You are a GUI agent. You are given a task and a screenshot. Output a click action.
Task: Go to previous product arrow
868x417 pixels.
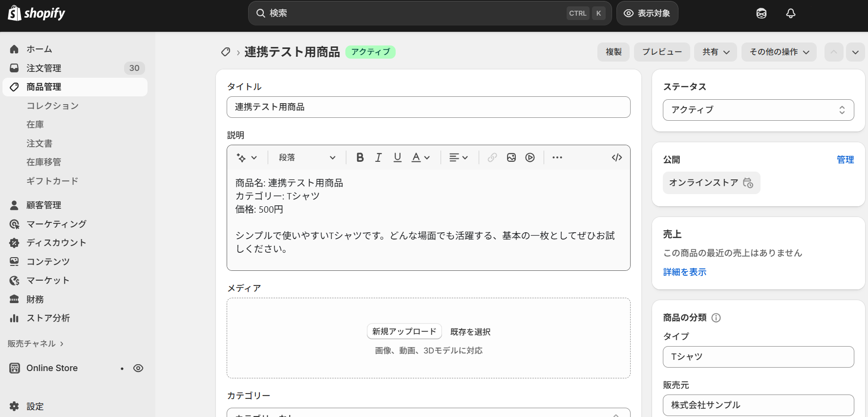(834, 52)
